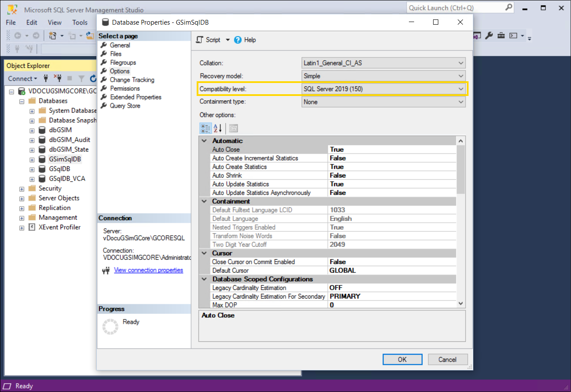This screenshot has width=571, height=392.
Task: Open View connection properties link
Action: pyautogui.click(x=148, y=270)
